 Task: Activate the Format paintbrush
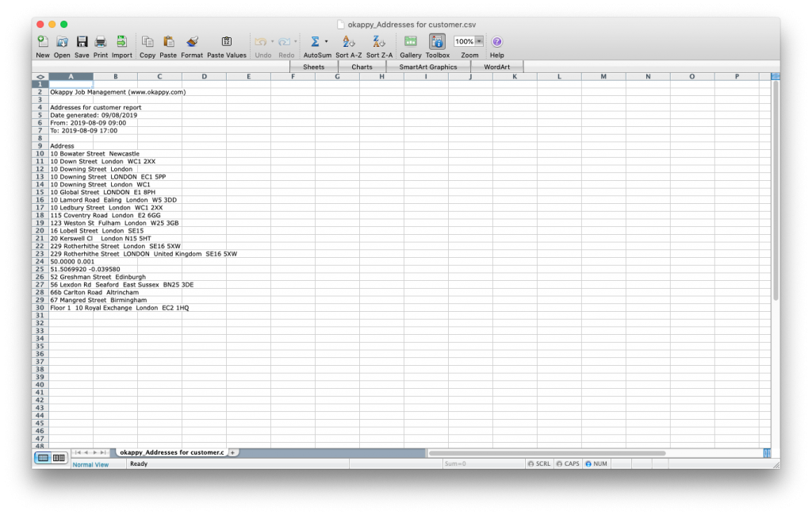(x=192, y=42)
